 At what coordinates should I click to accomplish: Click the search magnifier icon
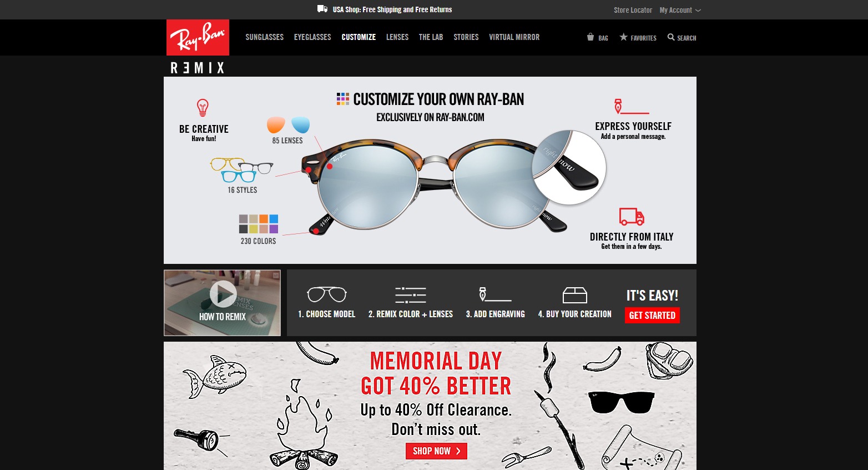click(x=671, y=37)
